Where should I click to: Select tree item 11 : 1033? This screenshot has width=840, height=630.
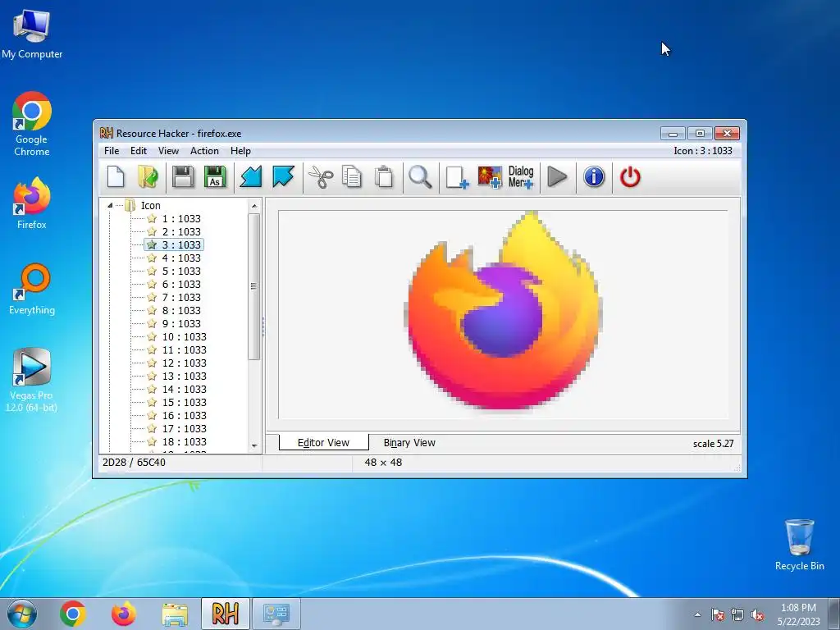184,349
